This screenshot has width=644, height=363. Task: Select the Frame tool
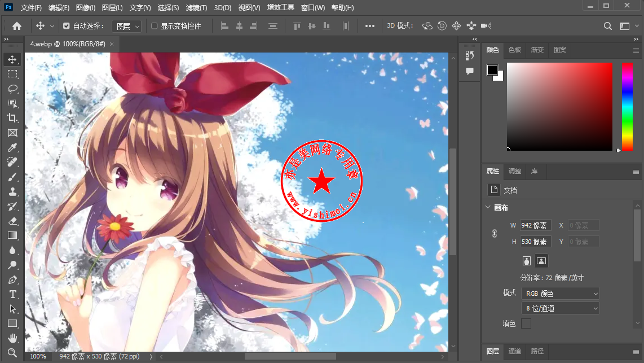[x=12, y=133]
